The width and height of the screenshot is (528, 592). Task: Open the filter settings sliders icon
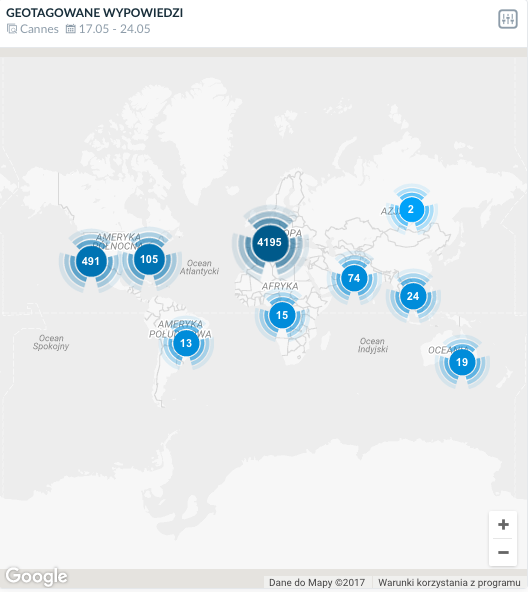pyautogui.click(x=508, y=19)
